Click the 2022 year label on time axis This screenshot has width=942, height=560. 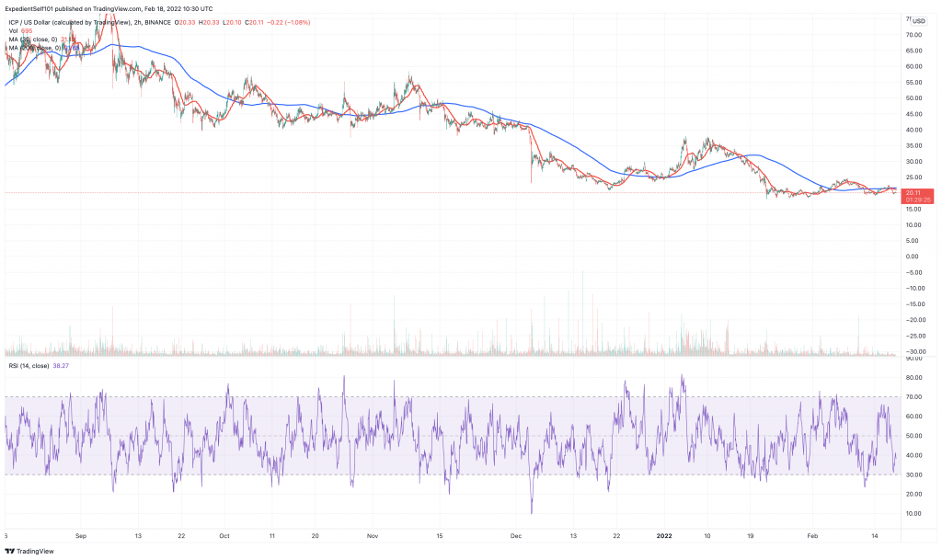click(x=664, y=535)
